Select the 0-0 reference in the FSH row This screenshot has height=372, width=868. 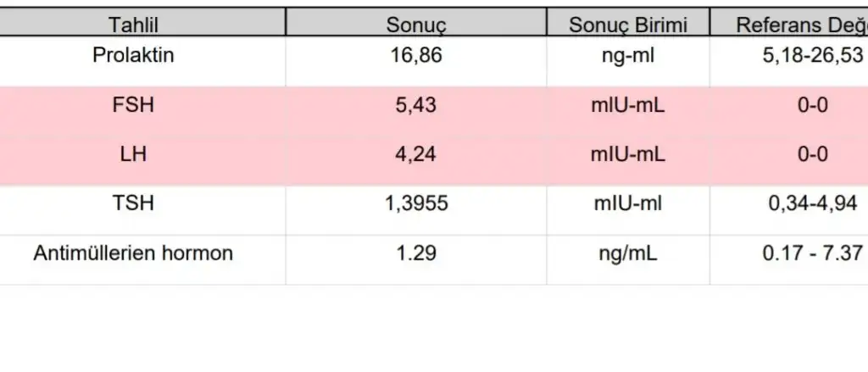pos(812,106)
